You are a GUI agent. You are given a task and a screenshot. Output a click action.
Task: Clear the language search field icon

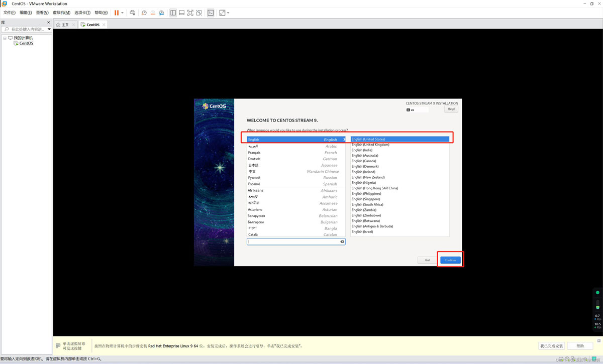click(x=342, y=241)
